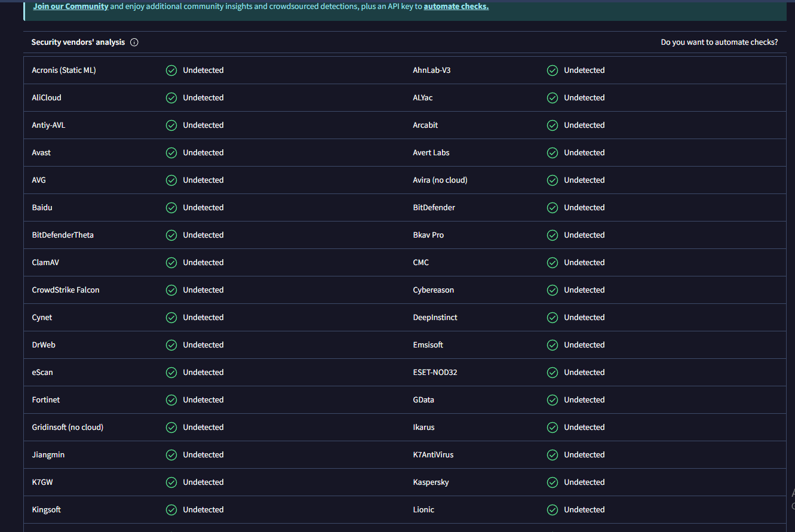Click the green check icon for Ikarus
Screen dimensions: 795x532
(552, 428)
